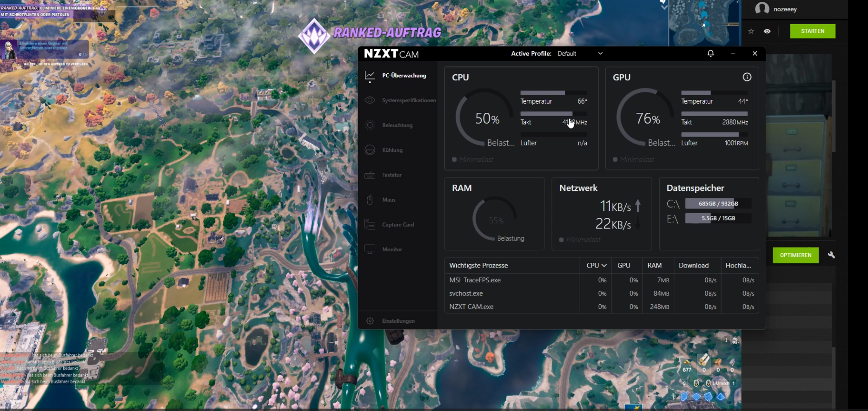This screenshot has width=868, height=411.
Task: Click the nozeeey username
Action: point(785,9)
